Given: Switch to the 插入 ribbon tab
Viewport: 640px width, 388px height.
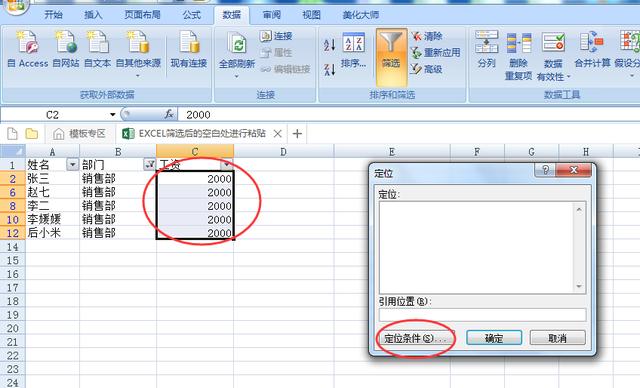Looking at the screenshot, I should tap(93, 15).
